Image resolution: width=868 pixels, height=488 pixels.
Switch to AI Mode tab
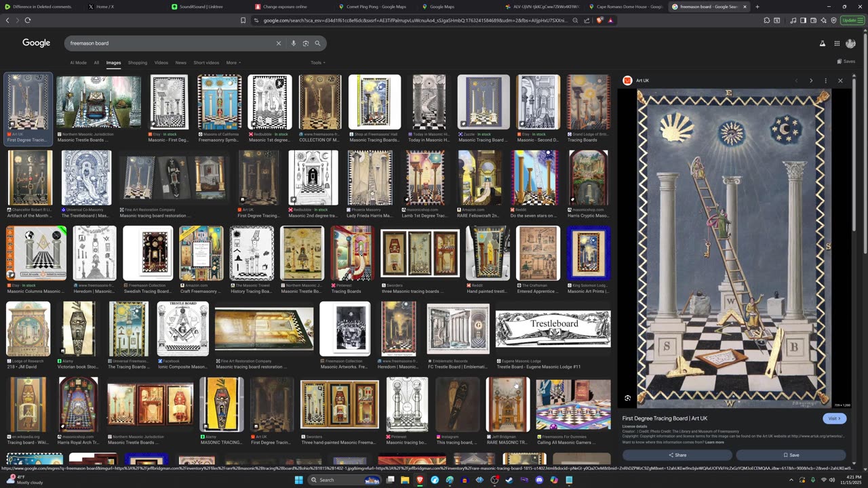click(78, 62)
